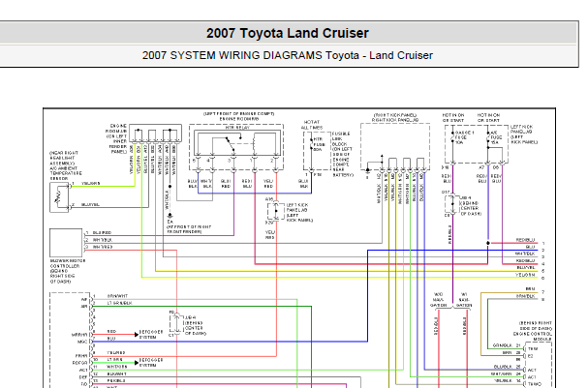Click the "HTR RELAY" label

(237, 128)
